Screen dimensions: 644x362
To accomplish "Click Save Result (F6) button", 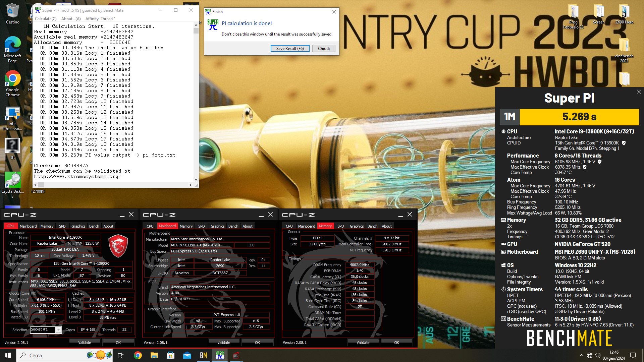I will 290,49.
